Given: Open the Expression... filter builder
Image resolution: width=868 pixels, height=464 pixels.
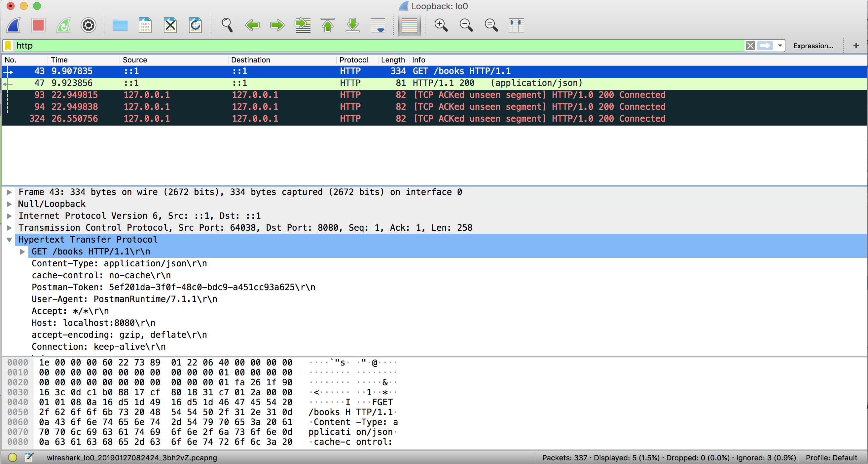Looking at the screenshot, I should (813, 46).
